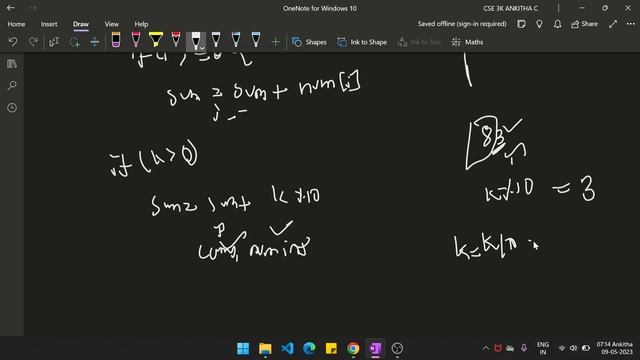640x360 pixels.
Task: Open OBS Studio from the taskbar
Action: click(397, 348)
